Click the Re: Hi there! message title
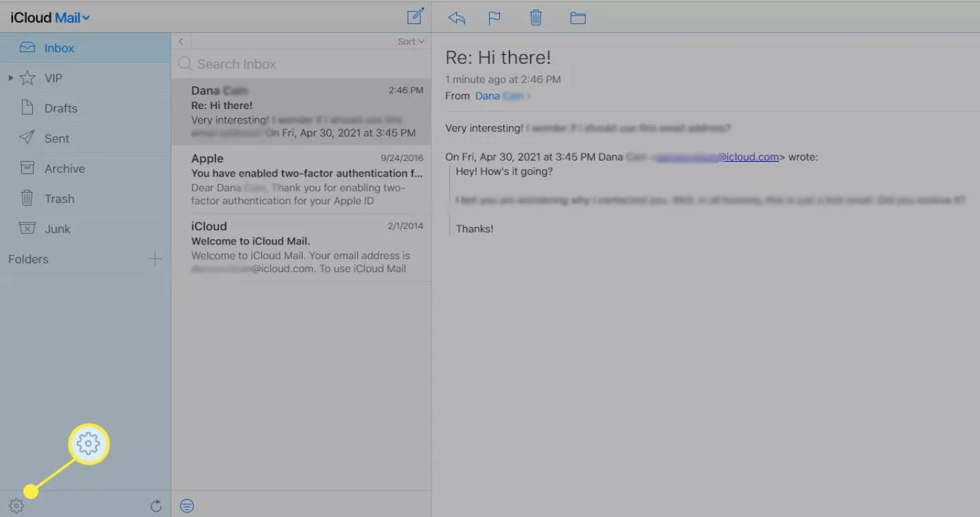 pyautogui.click(x=498, y=57)
